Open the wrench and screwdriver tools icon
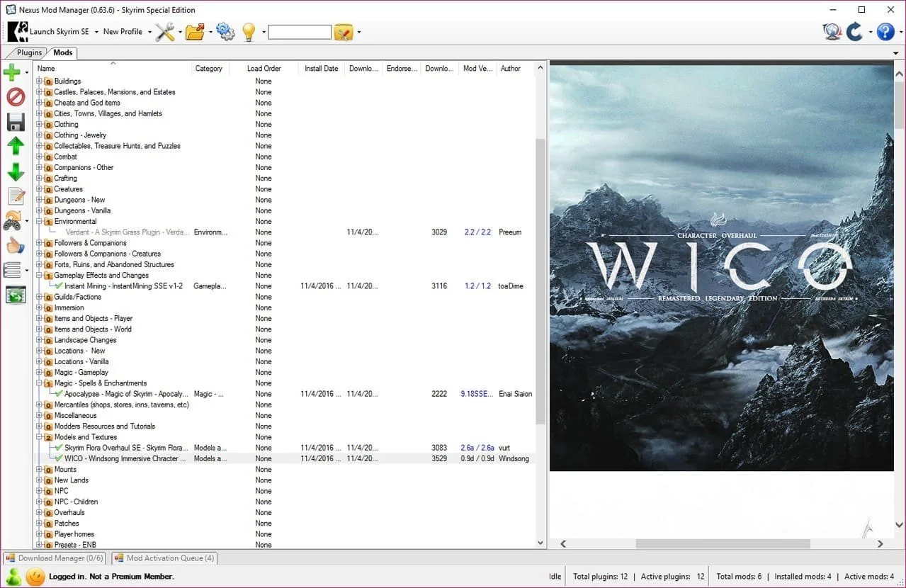 click(x=165, y=32)
